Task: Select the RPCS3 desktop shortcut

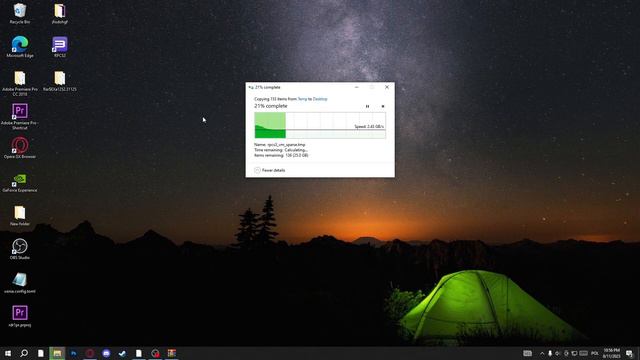Action: point(60,47)
